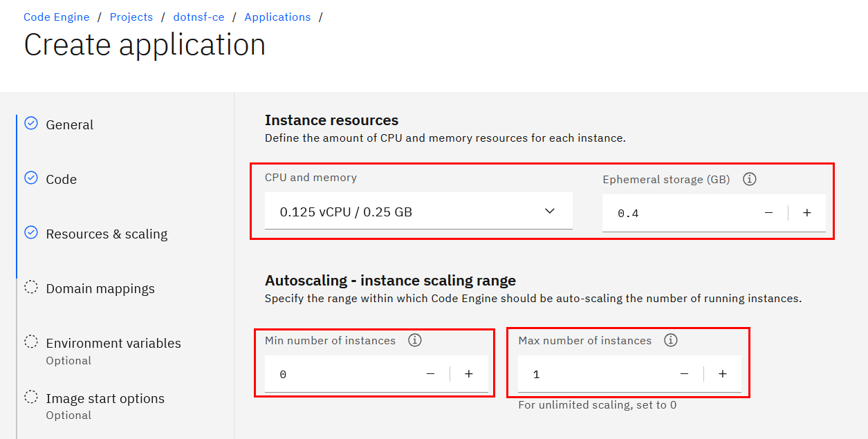Open Code step in sidebar

point(61,180)
